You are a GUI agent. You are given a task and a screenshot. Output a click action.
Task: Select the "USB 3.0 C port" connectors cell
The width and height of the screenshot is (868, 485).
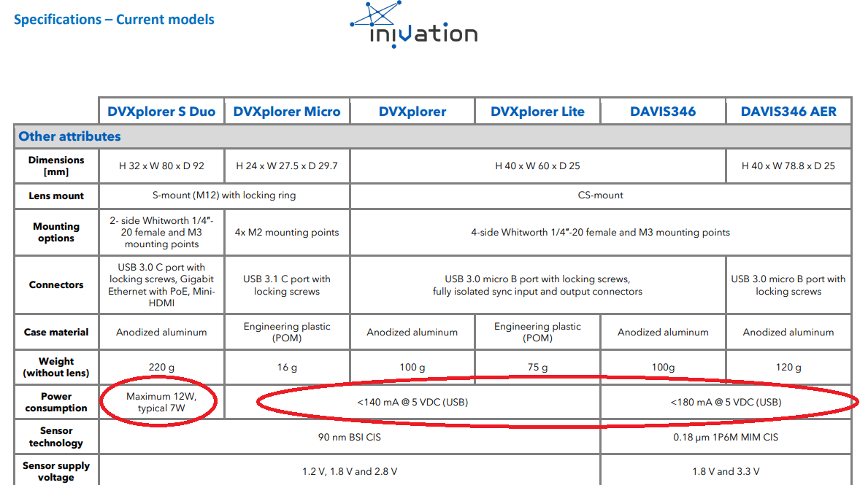tap(161, 285)
